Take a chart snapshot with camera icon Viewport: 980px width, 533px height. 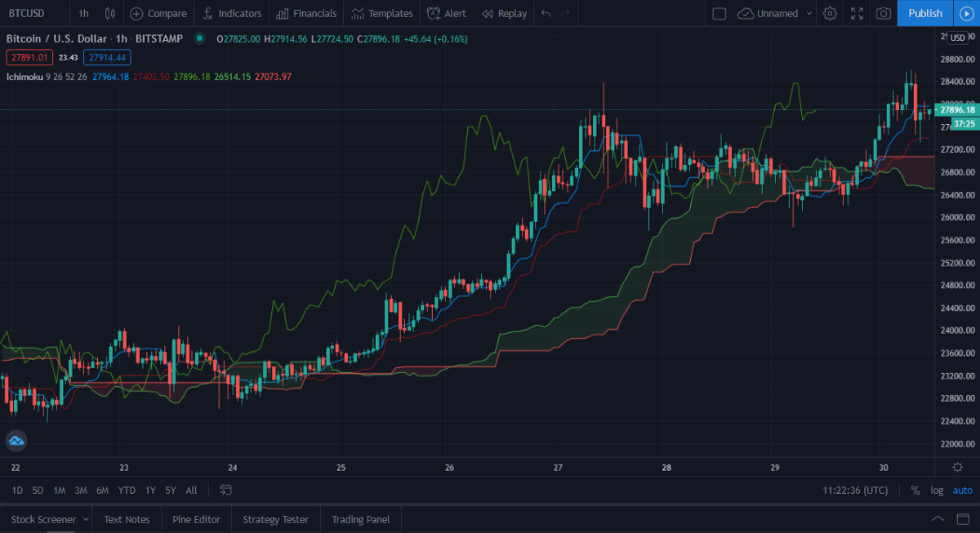[x=884, y=13]
